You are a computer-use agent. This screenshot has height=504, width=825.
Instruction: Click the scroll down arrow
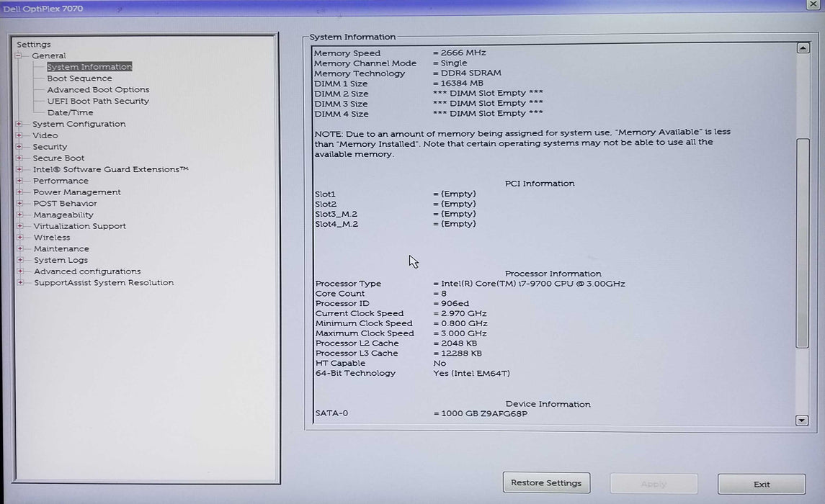click(x=802, y=420)
